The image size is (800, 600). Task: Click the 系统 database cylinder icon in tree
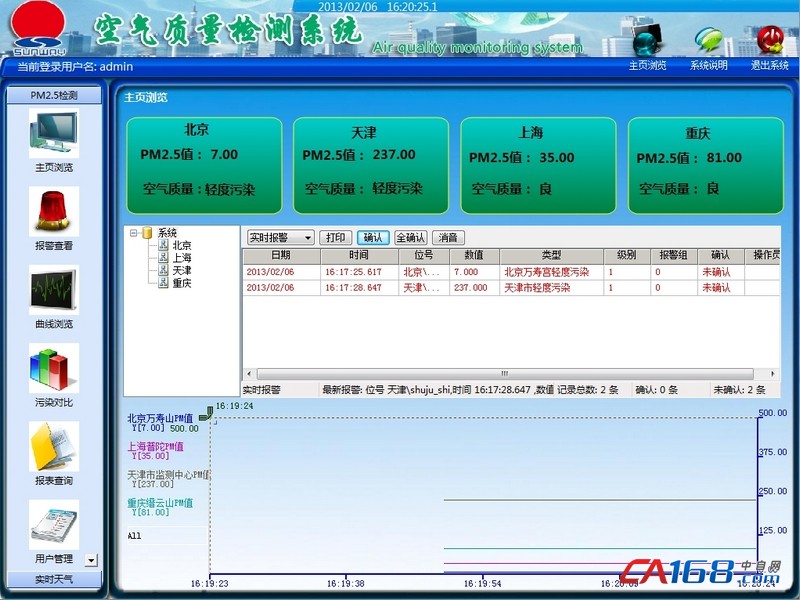coord(147,233)
